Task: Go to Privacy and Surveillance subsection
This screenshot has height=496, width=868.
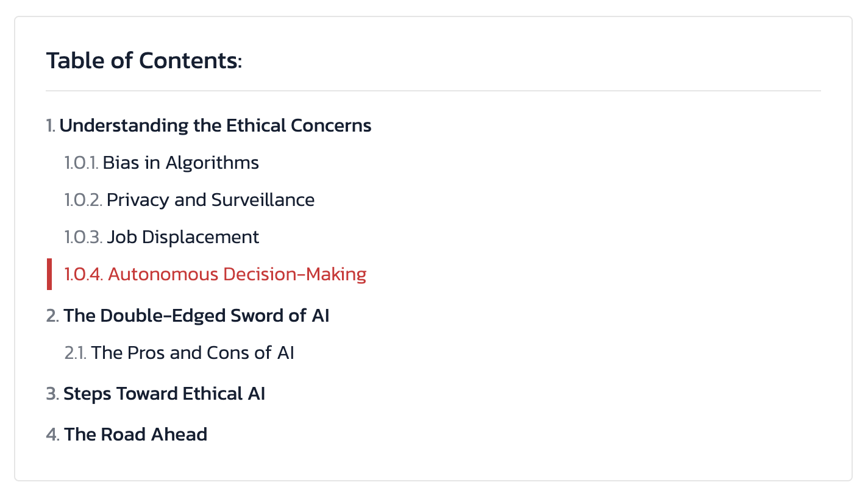Action: pos(211,200)
